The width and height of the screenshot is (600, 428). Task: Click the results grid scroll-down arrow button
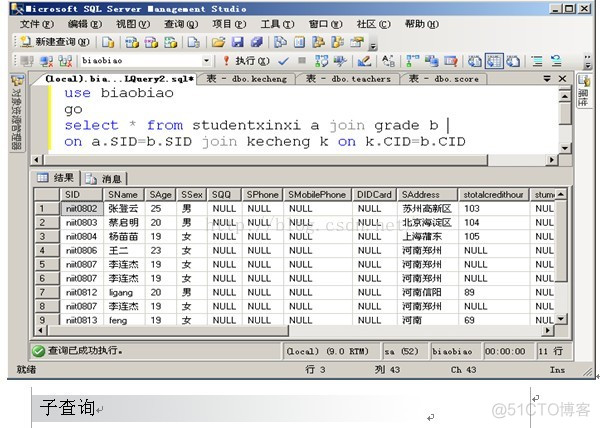560,318
